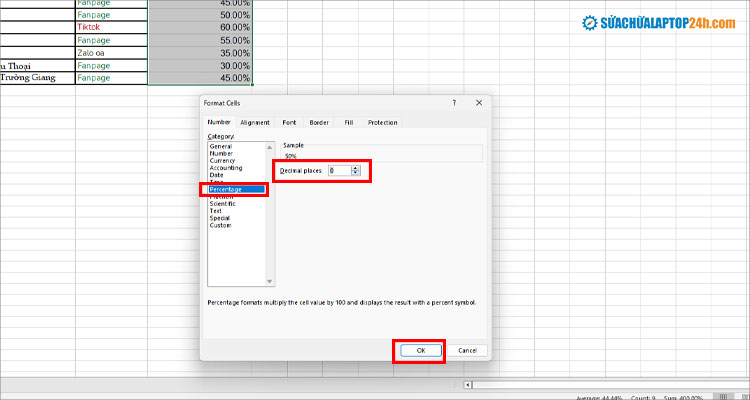Click the sheet's horizontal scroll left arrow
Screen dimensions: 750x400
468,385
